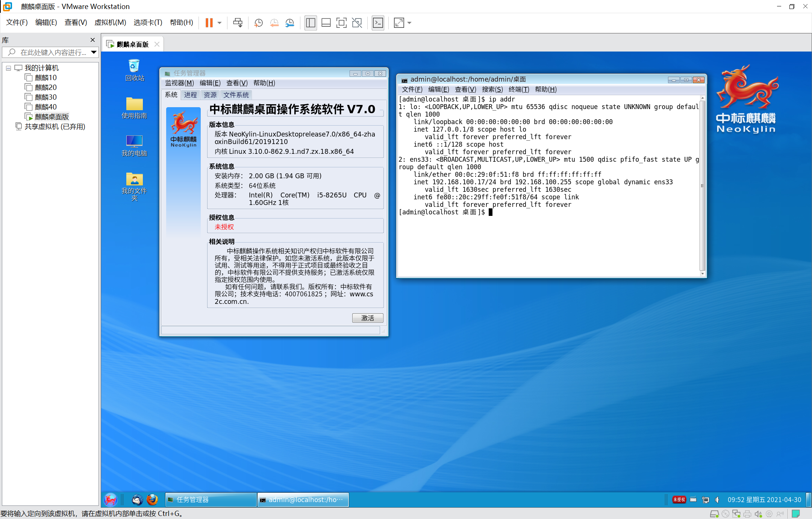Click the terminal vertical scrollbar
Screen dimensions: 812x519
[x=702, y=186]
